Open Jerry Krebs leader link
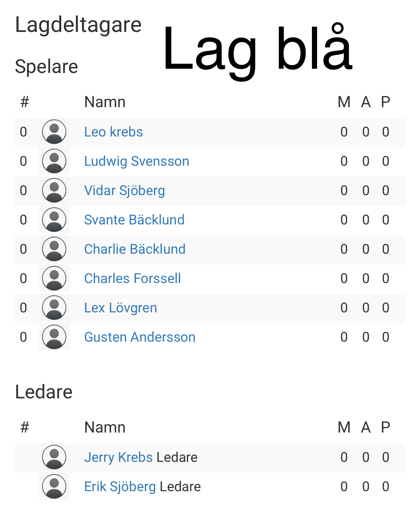 118,457
